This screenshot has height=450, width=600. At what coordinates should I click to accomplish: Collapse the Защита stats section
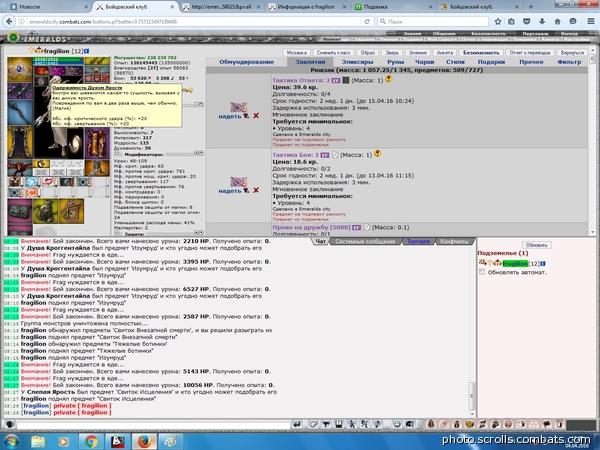point(117,233)
